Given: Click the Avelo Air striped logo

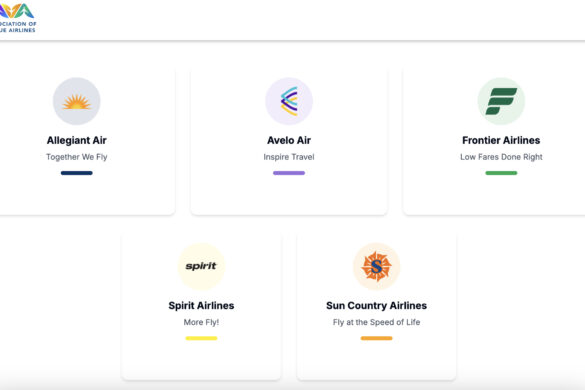Looking at the screenshot, I should tap(289, 101).
